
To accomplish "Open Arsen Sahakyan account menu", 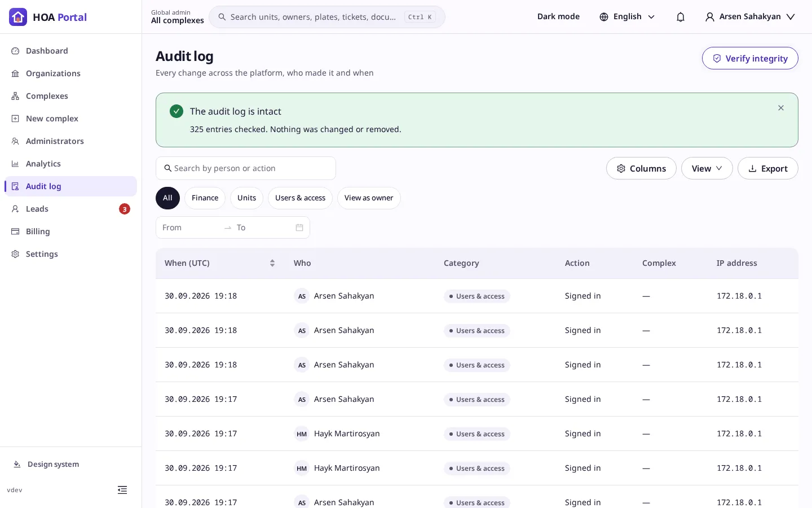I will tap(750, 17).
